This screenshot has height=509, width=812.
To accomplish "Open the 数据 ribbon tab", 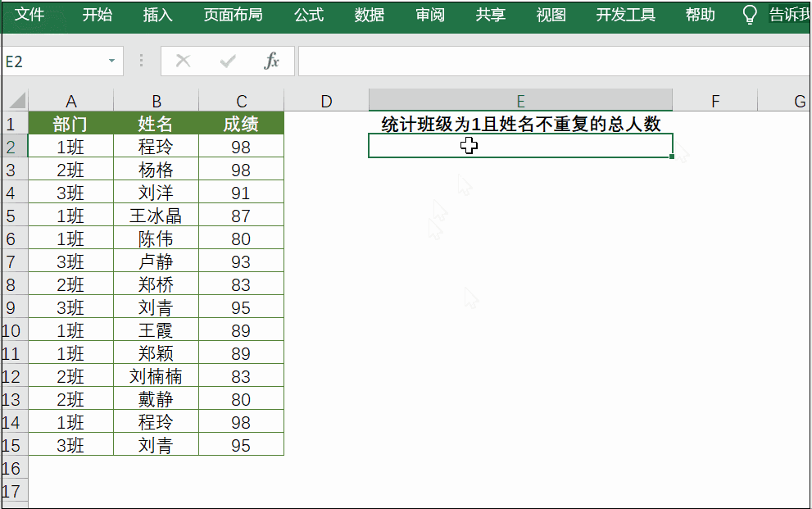I will pyautogui.click(x=370, y=15).
